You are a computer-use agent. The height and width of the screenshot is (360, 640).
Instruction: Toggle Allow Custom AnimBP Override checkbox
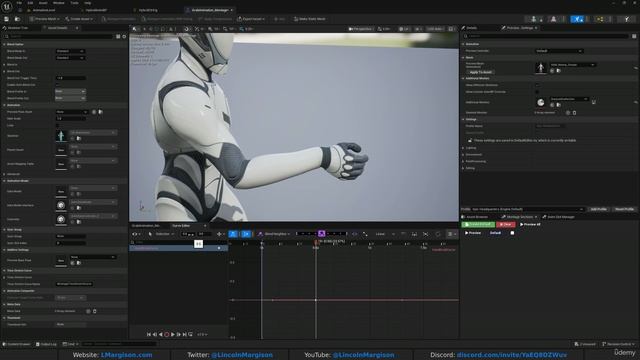537,92
